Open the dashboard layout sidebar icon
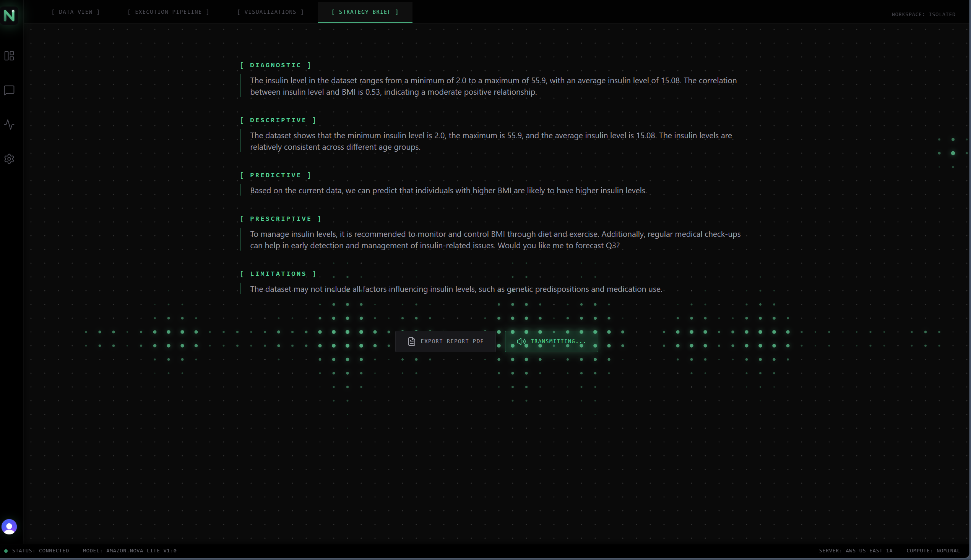This screenshot has height=560, width=971. tap(9, 56)
